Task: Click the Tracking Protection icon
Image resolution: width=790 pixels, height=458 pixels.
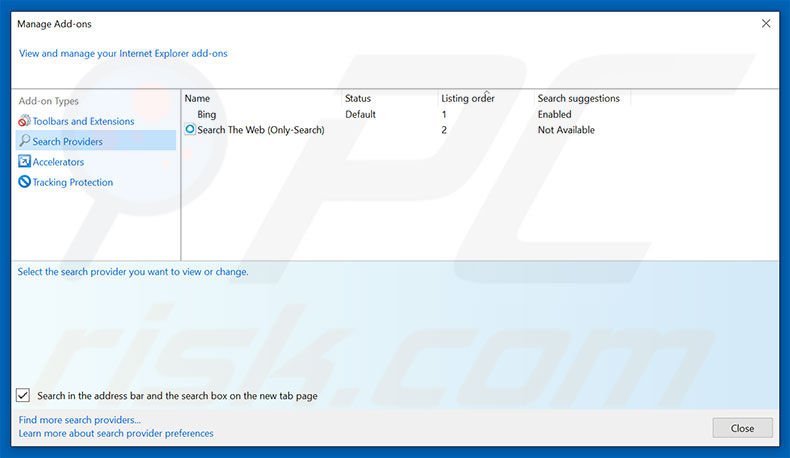Action: (x=24, y=181)
